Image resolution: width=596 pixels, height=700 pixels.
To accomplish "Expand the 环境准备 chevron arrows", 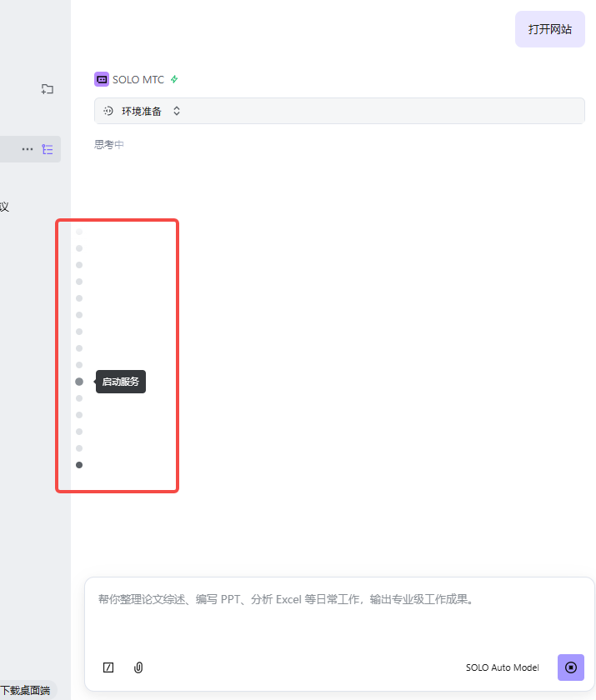I will 177,111.
